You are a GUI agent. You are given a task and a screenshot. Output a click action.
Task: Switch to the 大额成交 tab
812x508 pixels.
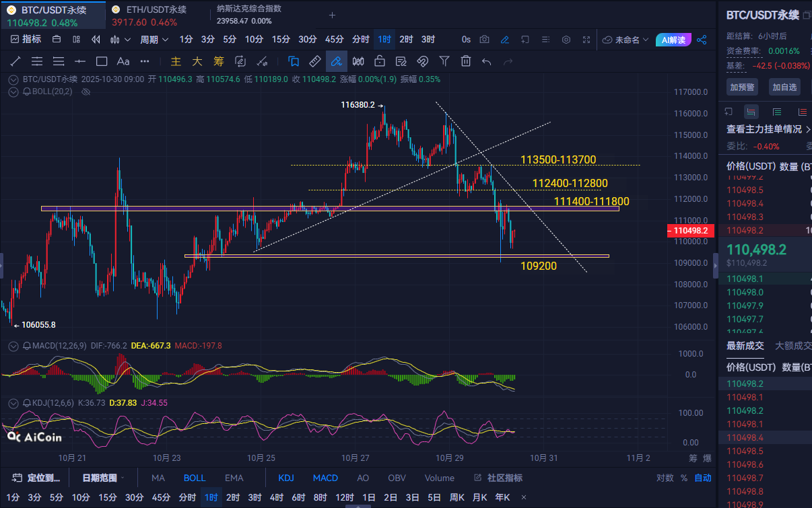(793, 345)
